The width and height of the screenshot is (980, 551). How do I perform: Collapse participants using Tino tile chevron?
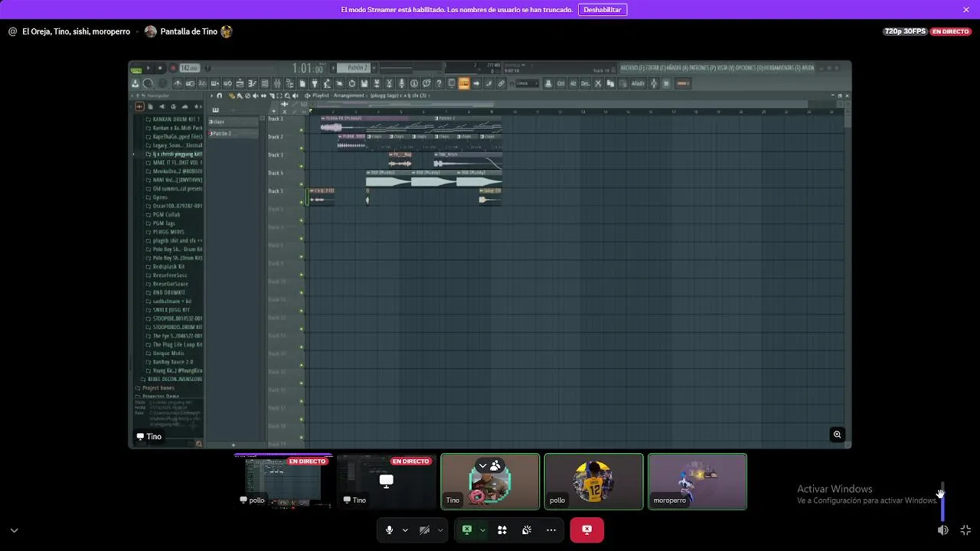482,465
